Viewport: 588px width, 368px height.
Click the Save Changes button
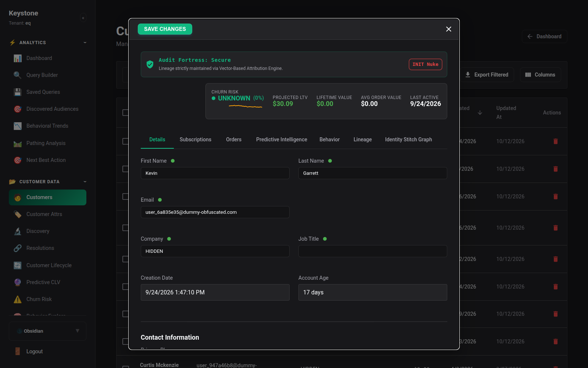(165, 29)
